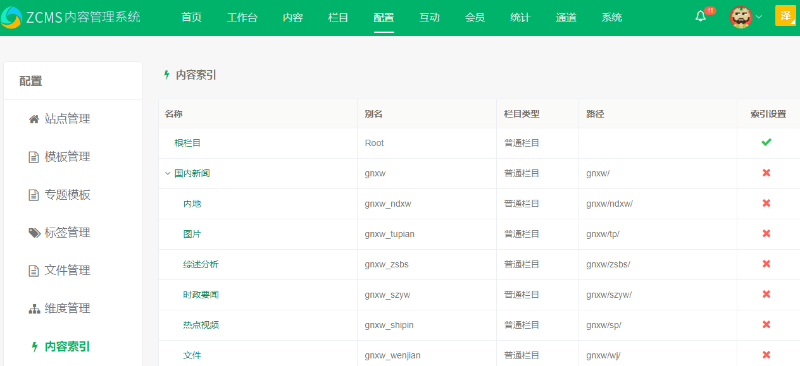Screen dimensions: 800x366
Task: Click the alias cell gnxw_shipin
Action: click(389, 325)
